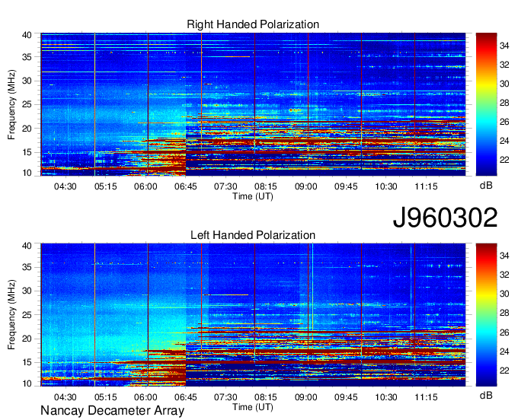This screenshot has height=420, width=518.
Task: Click the 22 dB value on Right Handed color bar
Action: 504,160
